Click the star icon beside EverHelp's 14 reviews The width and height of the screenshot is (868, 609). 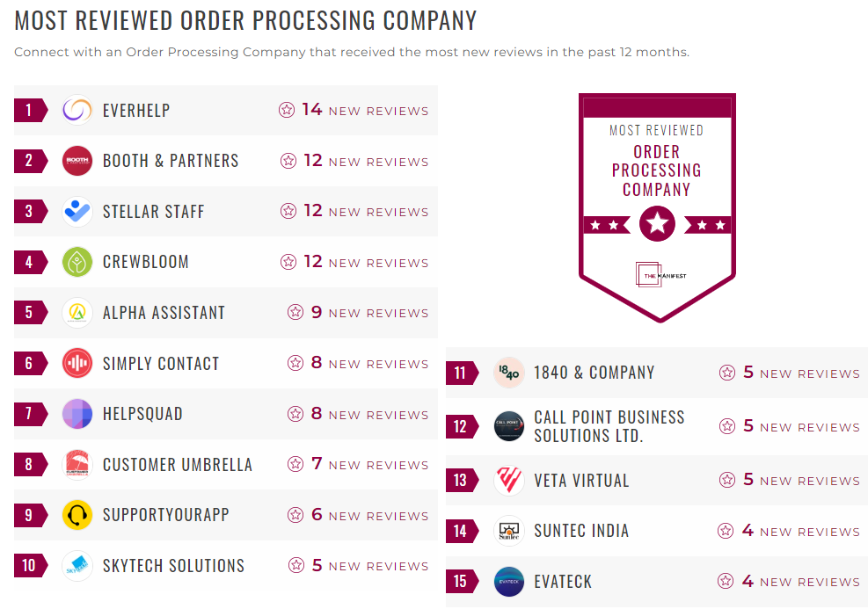coord(287,111)
